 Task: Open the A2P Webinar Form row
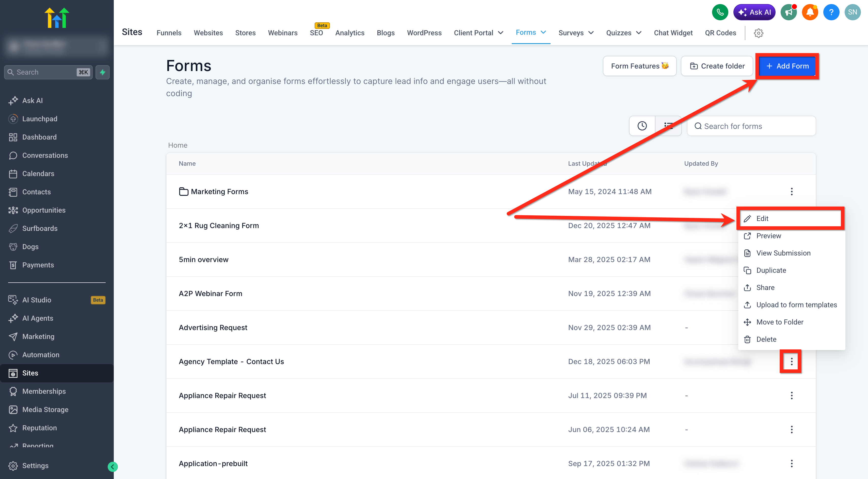point(491,294)
